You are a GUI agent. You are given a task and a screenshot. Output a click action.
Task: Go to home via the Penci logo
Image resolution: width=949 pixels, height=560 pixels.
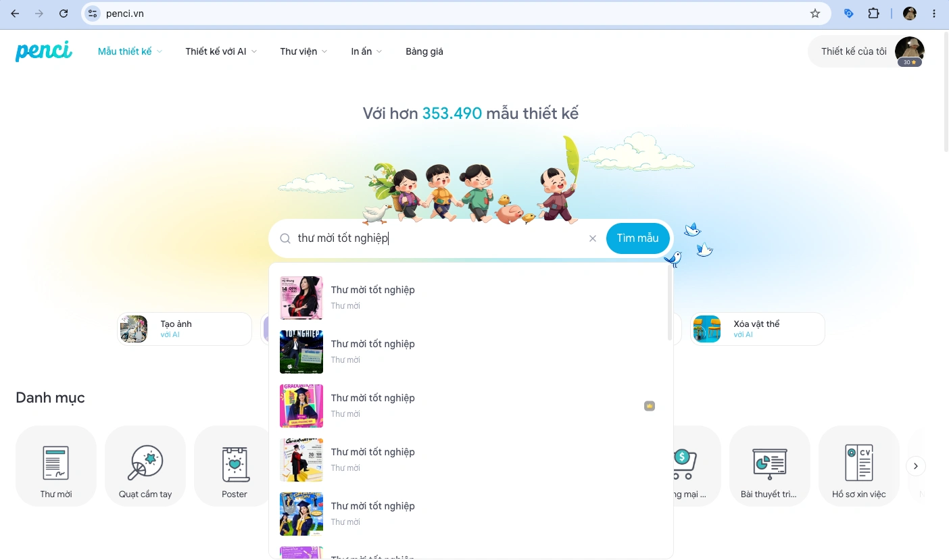44,51
